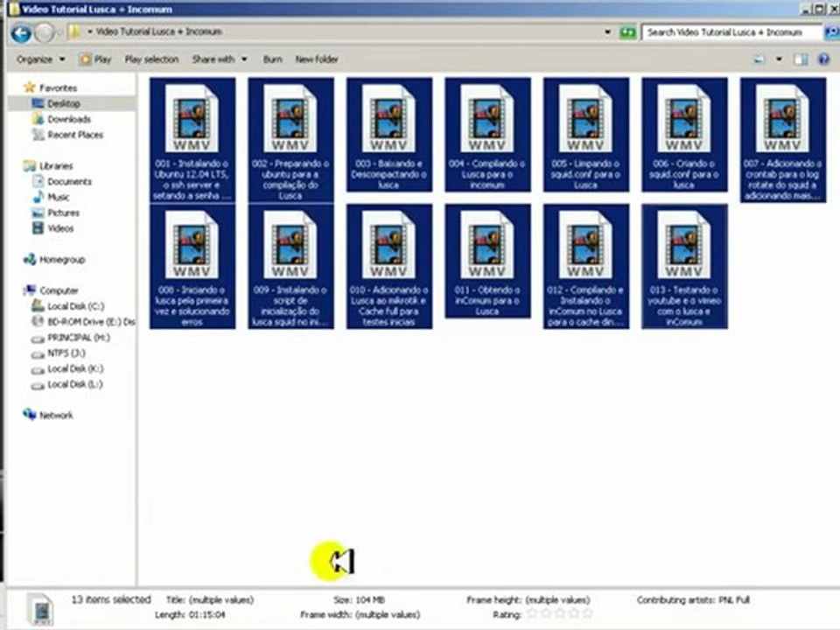The width and height of the screenshot is (840, 630).
Task: Select video 009 - Instalando o script
Action: (290, 266)
